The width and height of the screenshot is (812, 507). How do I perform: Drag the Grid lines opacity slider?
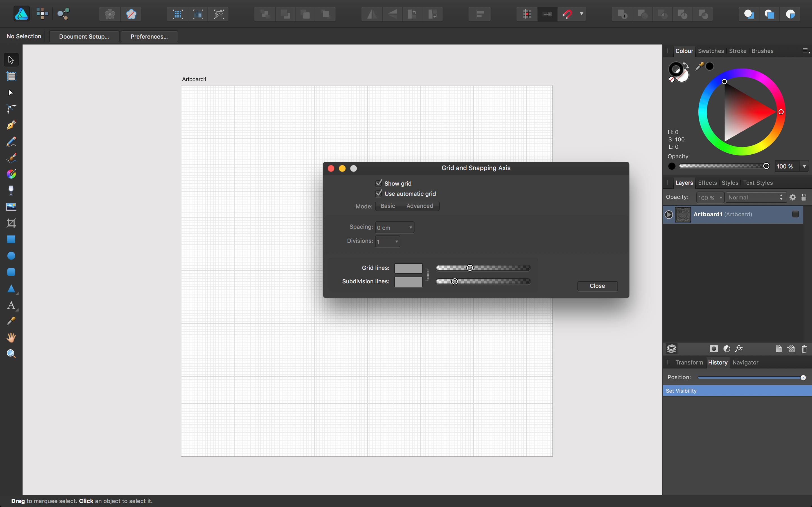pyautogui.click(x=469, y=268)
